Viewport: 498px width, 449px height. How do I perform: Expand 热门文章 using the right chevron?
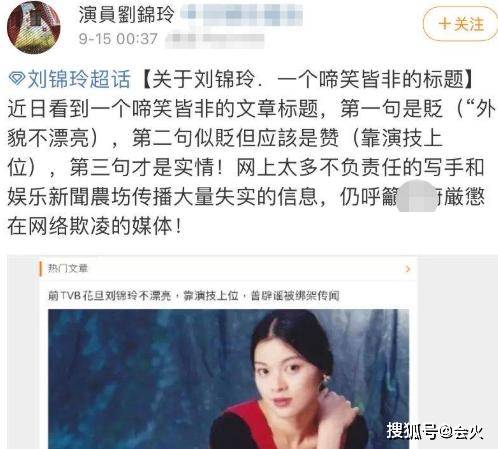click(407, 269)
